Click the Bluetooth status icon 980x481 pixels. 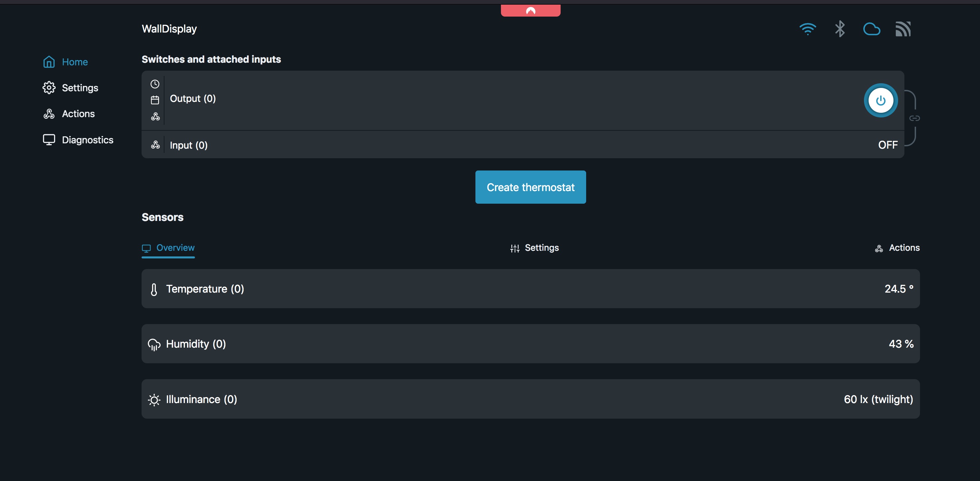point(840,29)
